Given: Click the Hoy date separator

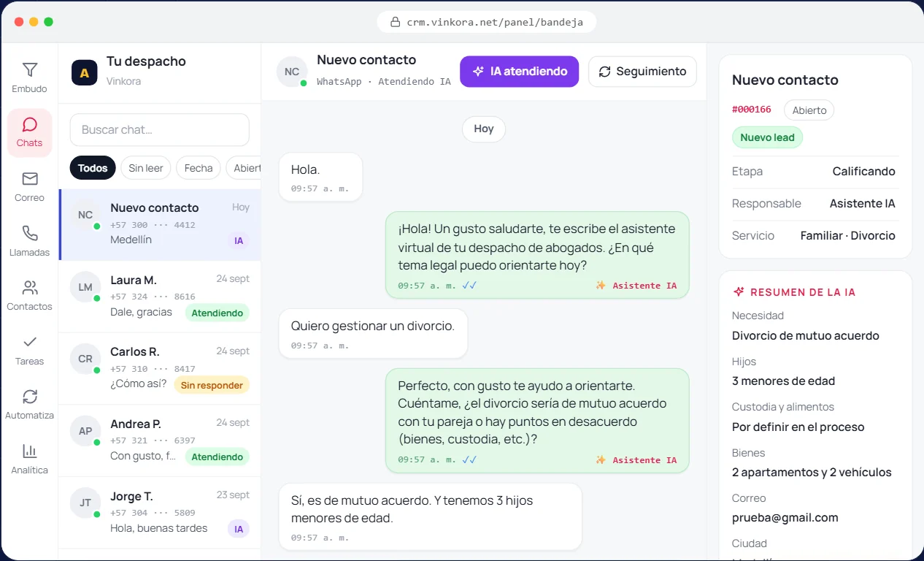Looking at the screenshot, I should point(484,129).
